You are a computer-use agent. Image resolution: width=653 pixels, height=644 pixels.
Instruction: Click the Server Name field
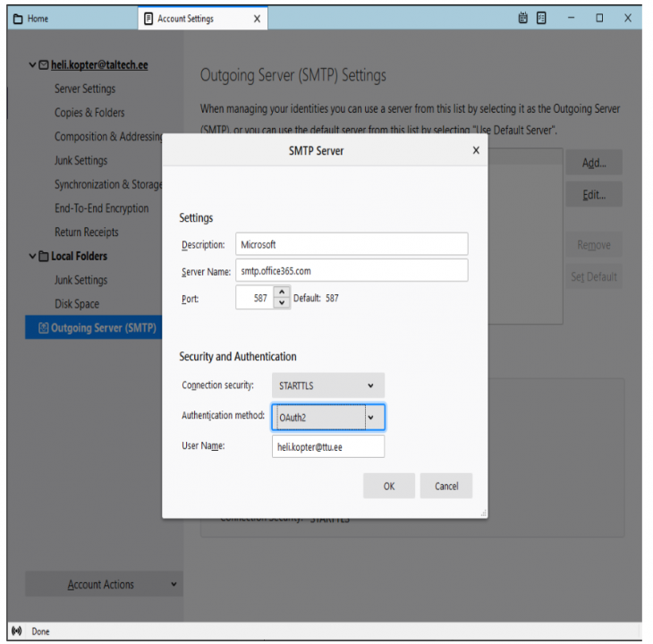352,271
